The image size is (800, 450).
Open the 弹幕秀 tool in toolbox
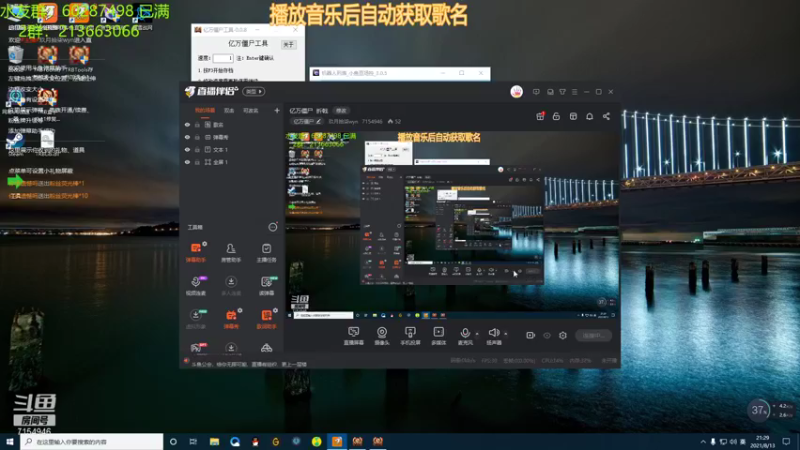click(231, 319)
